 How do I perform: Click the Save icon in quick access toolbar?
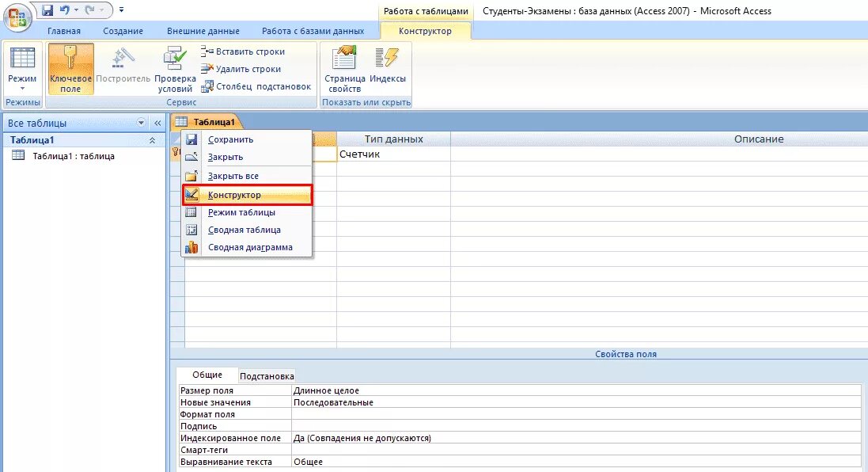coord(47,10)
